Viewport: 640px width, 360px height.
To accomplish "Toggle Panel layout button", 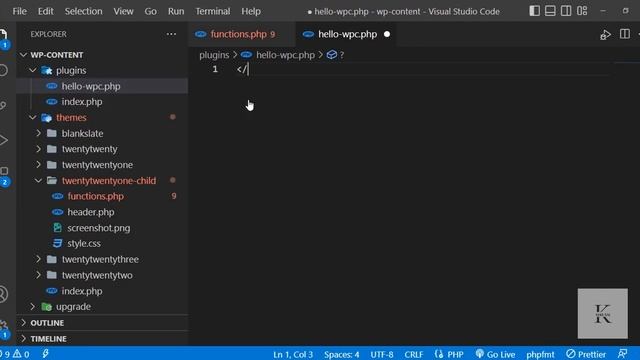I will click(x=550, y=11).
